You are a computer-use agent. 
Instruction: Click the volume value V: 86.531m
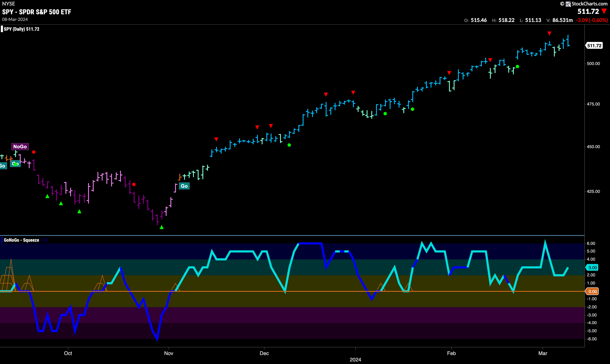pos(559,20)
